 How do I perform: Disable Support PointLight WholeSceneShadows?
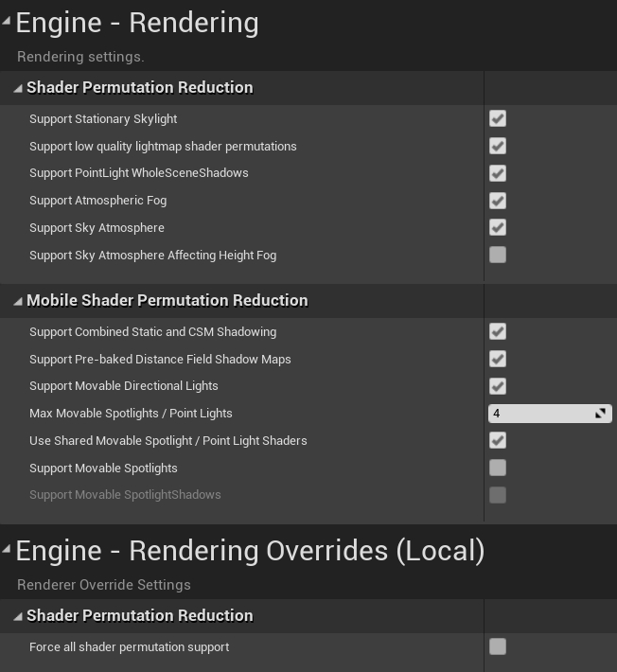coord(498,173)
